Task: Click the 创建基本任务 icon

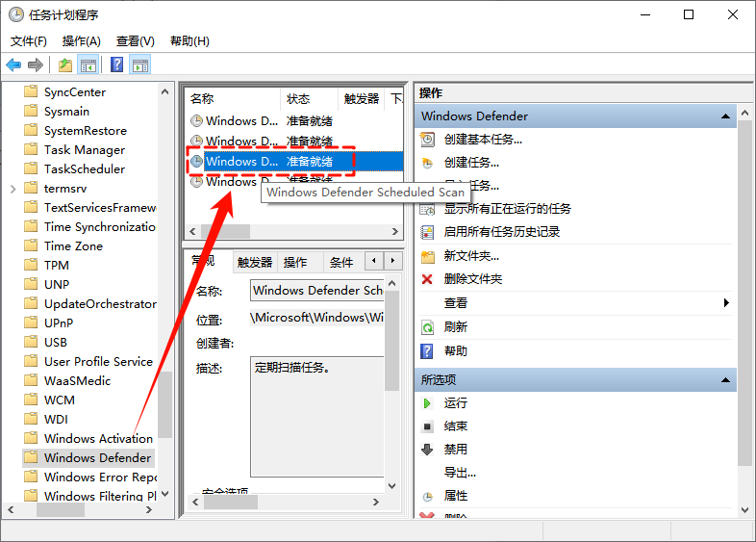Action: [427, 140]
